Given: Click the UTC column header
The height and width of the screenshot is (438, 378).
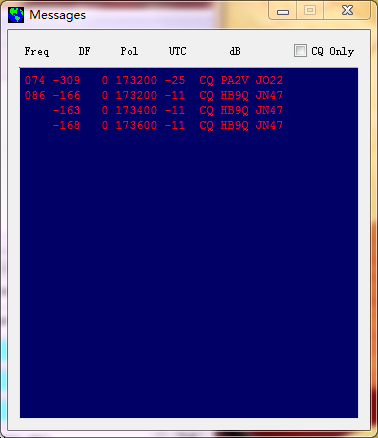Looking at the screenshot, I should coord(177,51).
